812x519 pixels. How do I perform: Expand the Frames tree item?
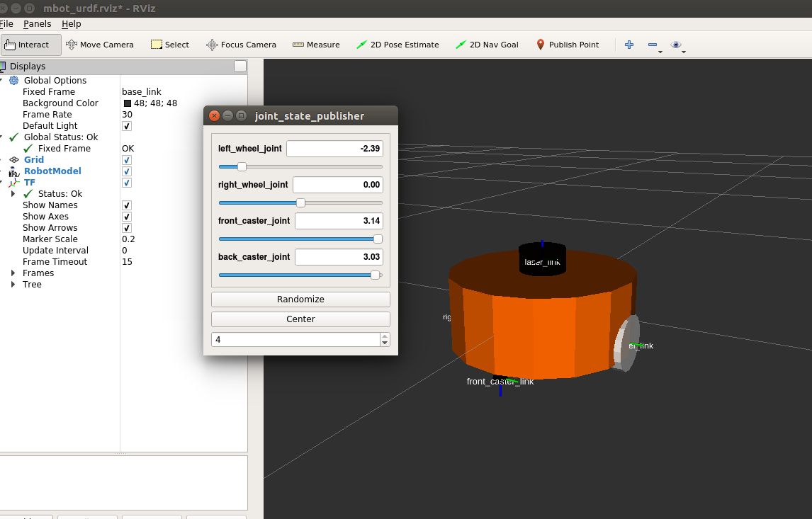click(x=12, y=273)
